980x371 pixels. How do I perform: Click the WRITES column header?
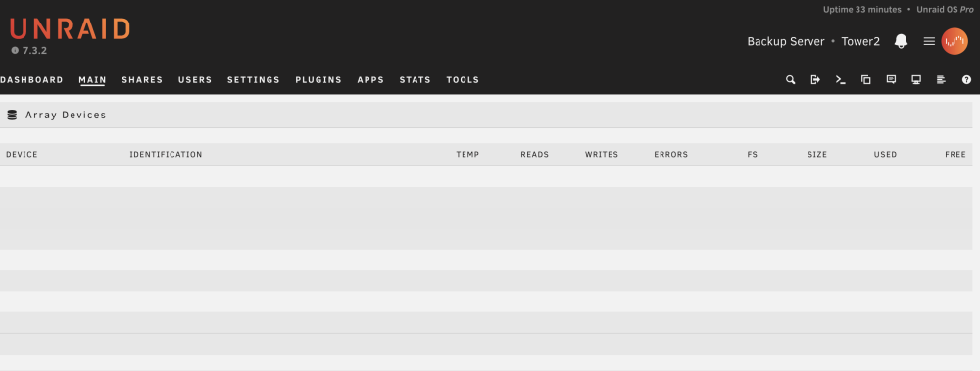pos(602,155)
